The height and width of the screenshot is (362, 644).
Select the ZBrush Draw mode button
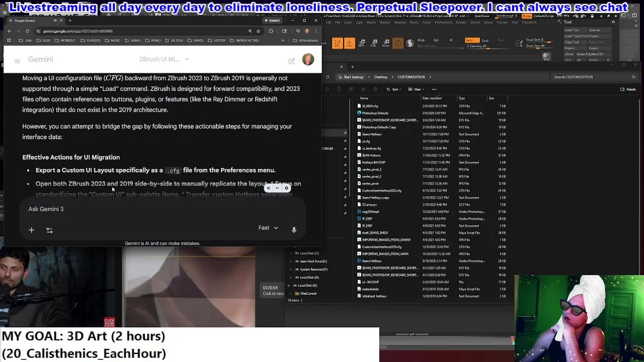pos(349,43)
